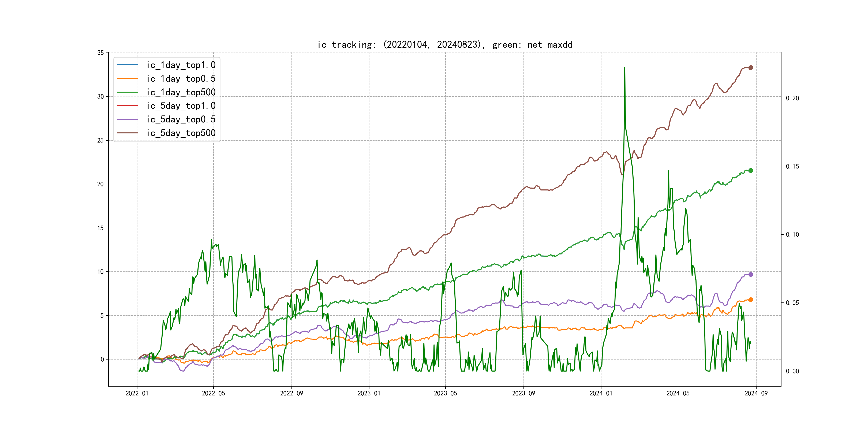This screenshot has width=868, height=434.
Task: Click the 2022-01 x-axis tick label
Action: pos(137,393)
